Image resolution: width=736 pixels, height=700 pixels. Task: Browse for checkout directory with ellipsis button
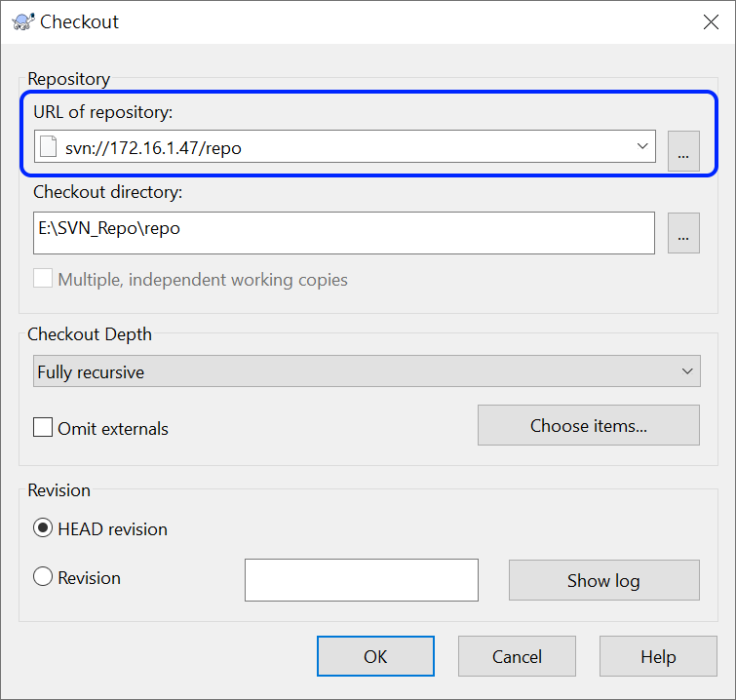pos(683,233)
